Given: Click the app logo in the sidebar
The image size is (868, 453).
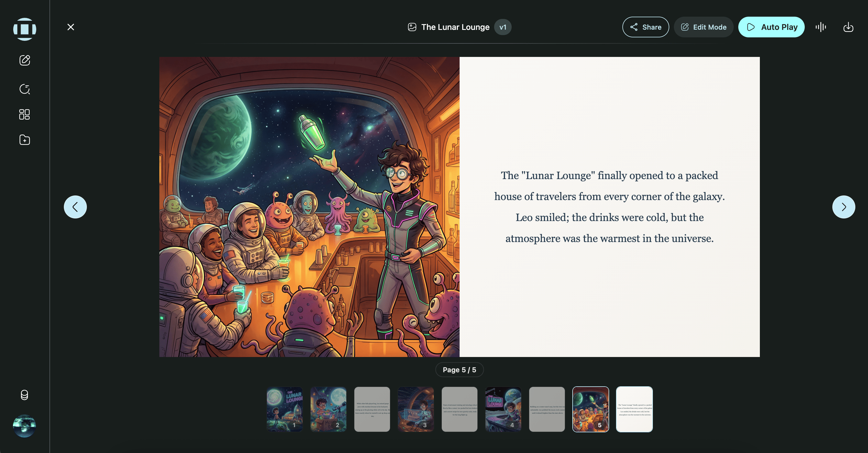Looking at the screenshot, I should coord(25,29).
